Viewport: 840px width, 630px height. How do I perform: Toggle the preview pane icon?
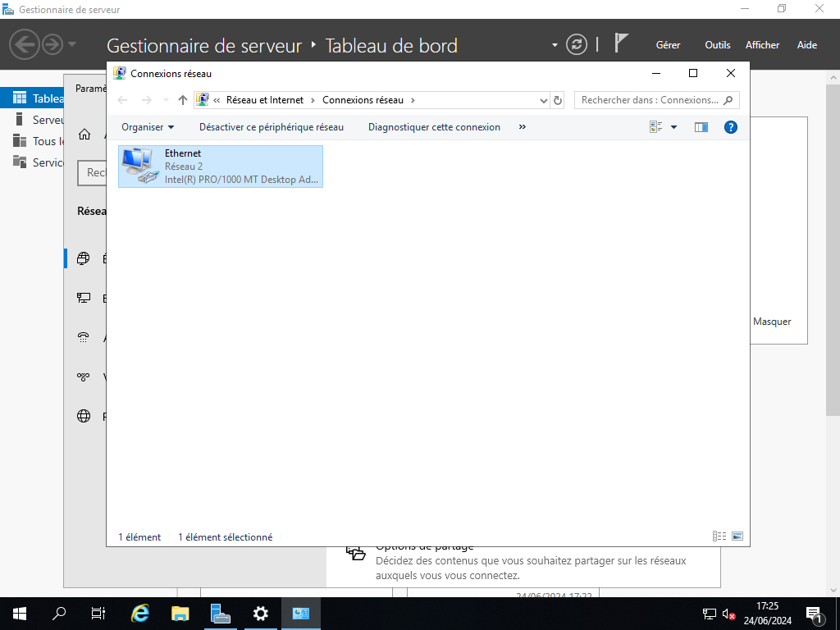pyautogui.click(x=701, y=127)
